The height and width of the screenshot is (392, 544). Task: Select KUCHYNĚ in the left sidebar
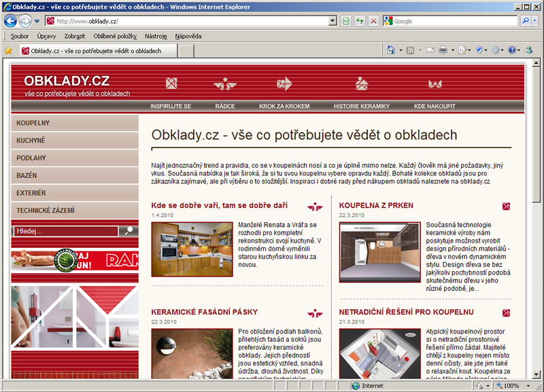(31, 141)
